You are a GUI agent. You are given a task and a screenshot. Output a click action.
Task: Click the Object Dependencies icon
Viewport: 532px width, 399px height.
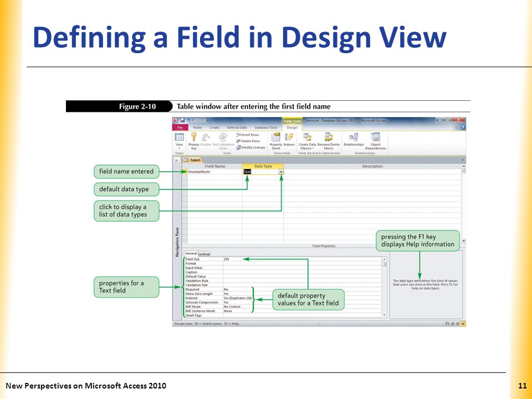click(x=376, y=137)
